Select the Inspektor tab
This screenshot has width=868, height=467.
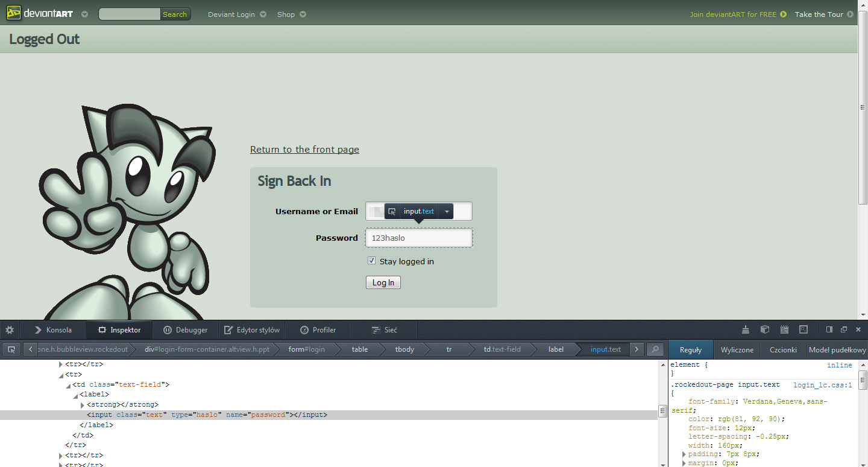(x=119, y=330)
